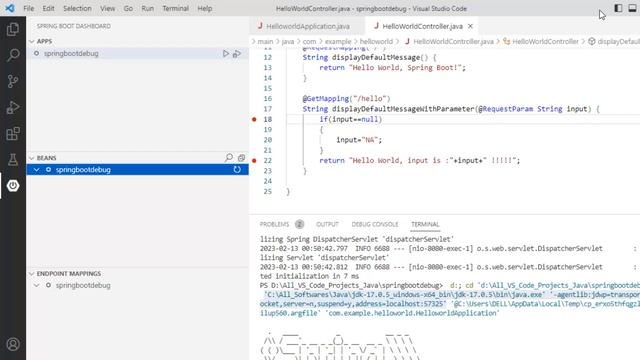
Task: Open the Spring Boot Dashboard icon
Action: 13,186
